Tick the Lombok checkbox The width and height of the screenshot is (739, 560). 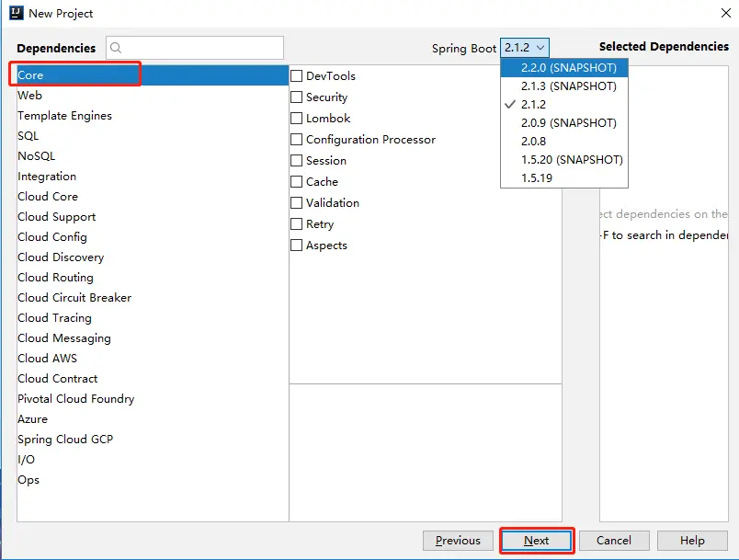point(297,118)
